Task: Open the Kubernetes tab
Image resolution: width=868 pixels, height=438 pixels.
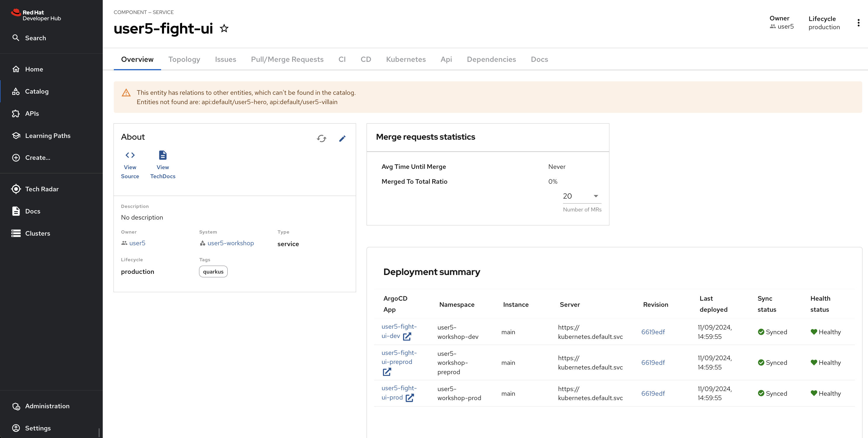Action: [406, 59]
